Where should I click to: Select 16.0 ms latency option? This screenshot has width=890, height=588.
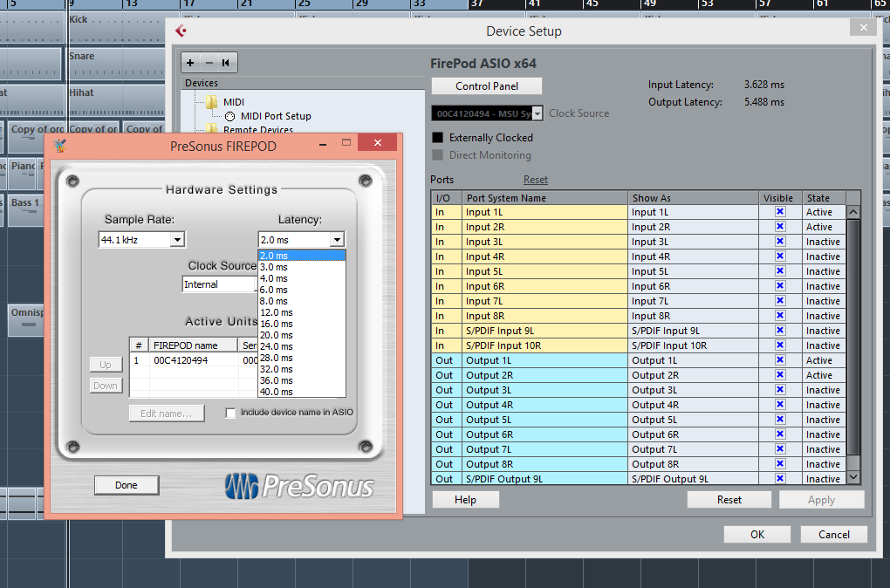[302, 324]
